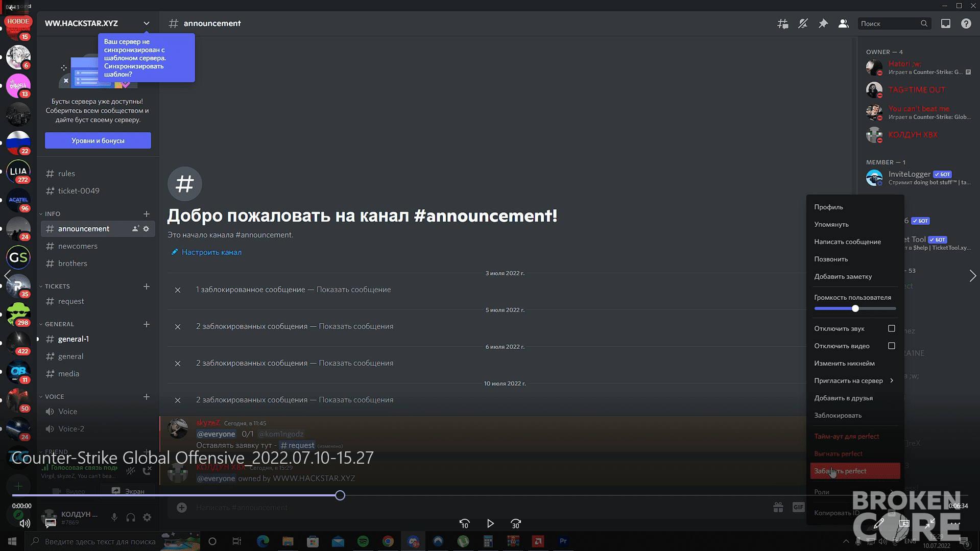Click the video progress bar handle
This screenshot has height=551, width=980.
pyautogui.click(x=340, y=495)
